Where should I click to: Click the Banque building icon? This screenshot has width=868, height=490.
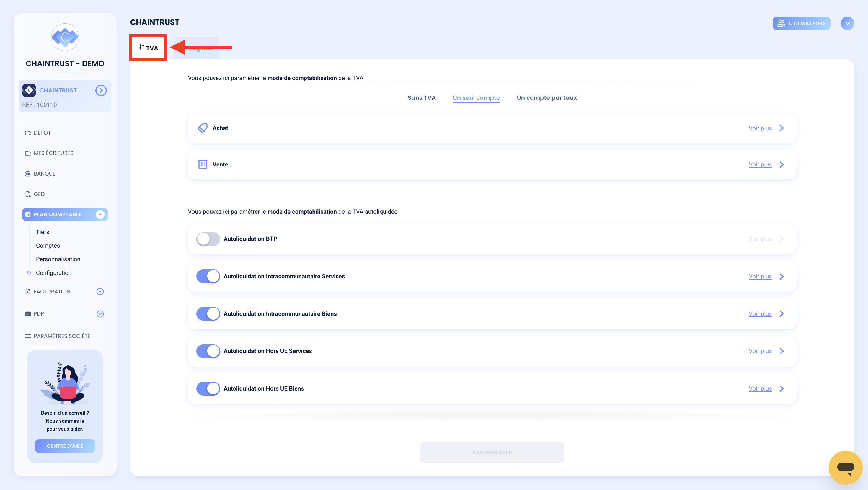[28, 174]
